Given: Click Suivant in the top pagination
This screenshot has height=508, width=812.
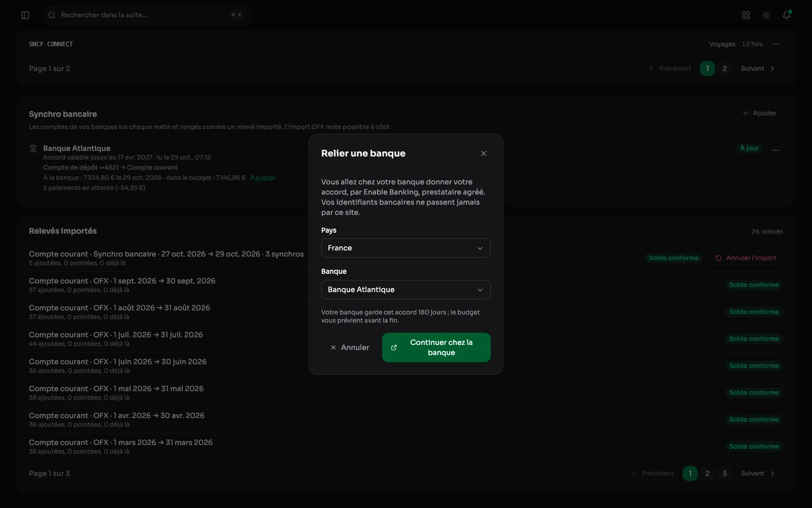Looking at the screenshot, I should click(x=758, y=69).
